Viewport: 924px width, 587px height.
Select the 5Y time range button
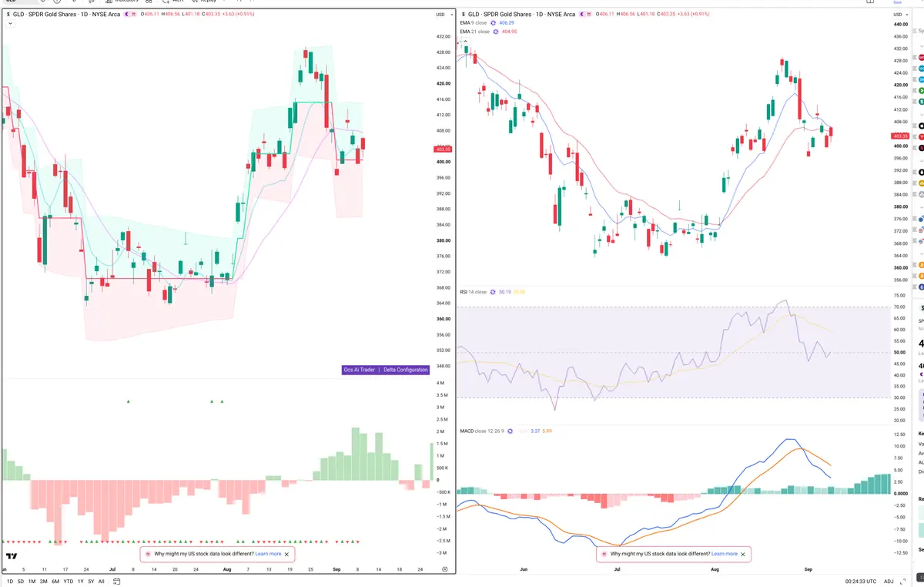point(91,582)
